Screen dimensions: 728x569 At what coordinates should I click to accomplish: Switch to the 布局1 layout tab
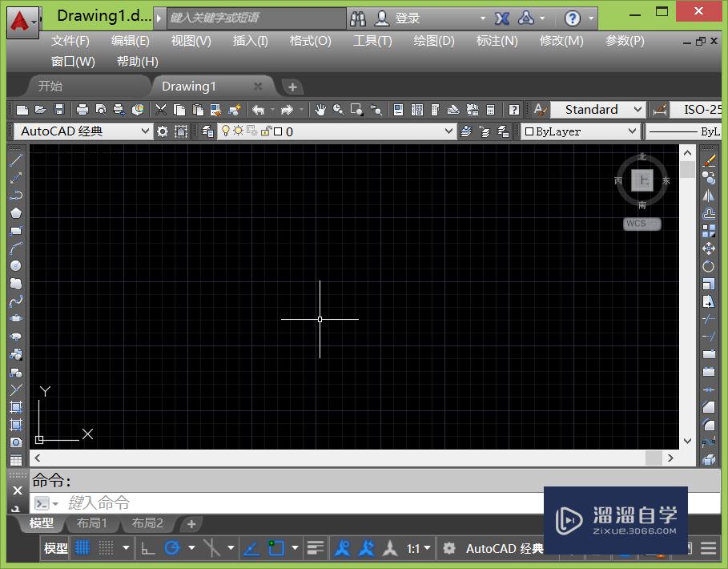pos(92,523)
